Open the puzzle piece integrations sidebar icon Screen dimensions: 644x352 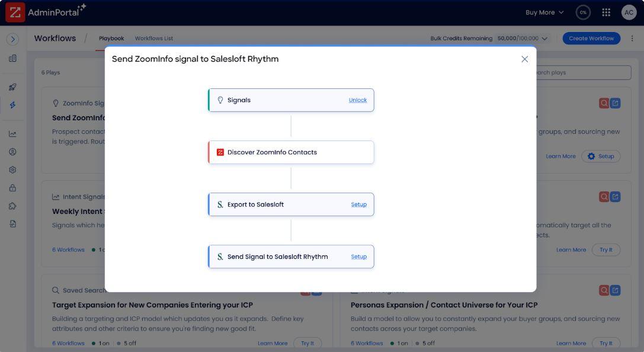[12, 206]
